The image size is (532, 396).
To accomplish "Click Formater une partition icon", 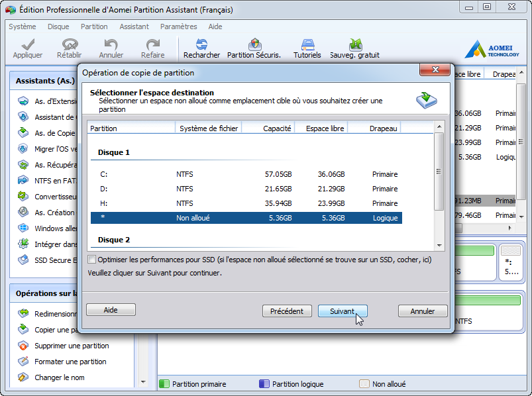I will tap(23, 362).
